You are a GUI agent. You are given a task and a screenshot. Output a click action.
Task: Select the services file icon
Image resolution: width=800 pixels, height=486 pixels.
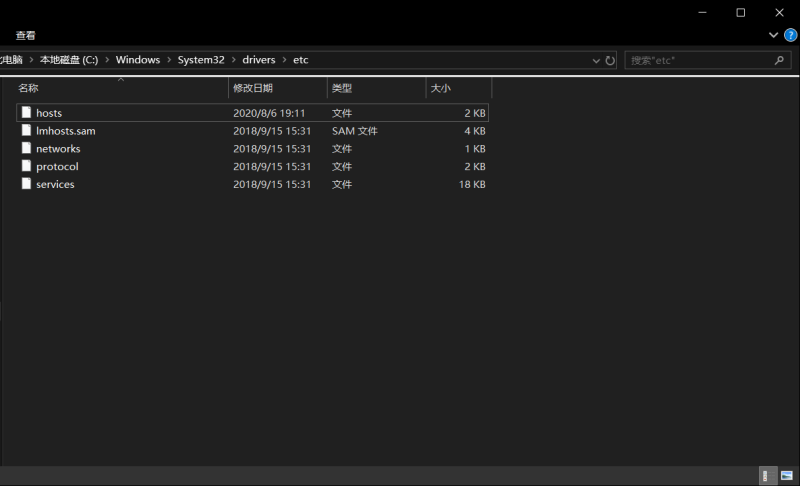click(x=27, y=185)
